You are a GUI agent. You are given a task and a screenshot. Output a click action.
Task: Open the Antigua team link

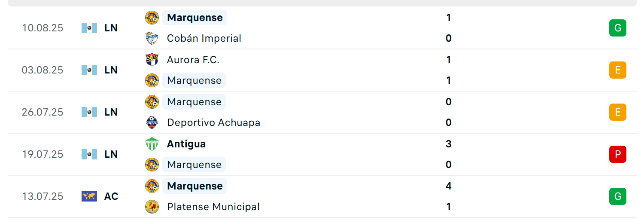pos(186,144)
